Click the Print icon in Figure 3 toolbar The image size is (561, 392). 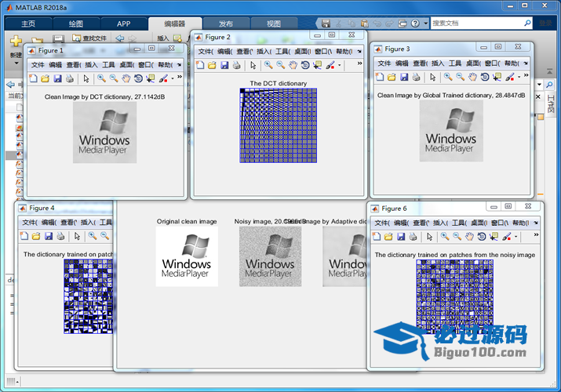[416, 77]
